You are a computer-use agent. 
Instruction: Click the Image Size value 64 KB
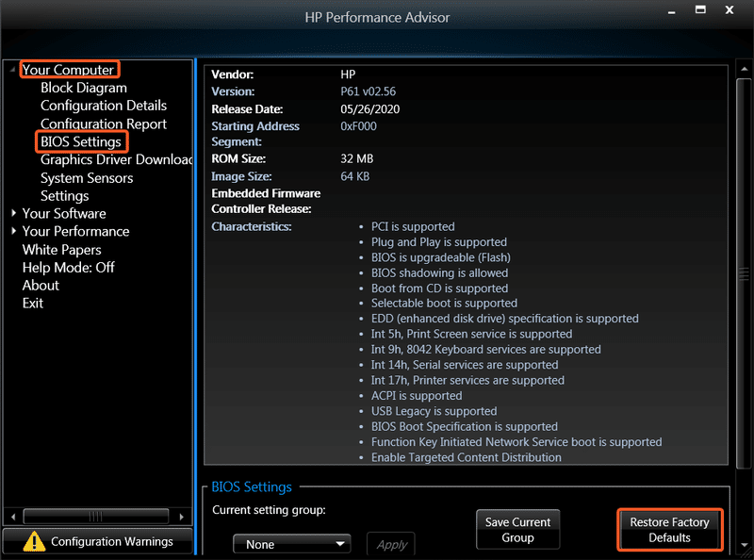click(x=355, y=176)
